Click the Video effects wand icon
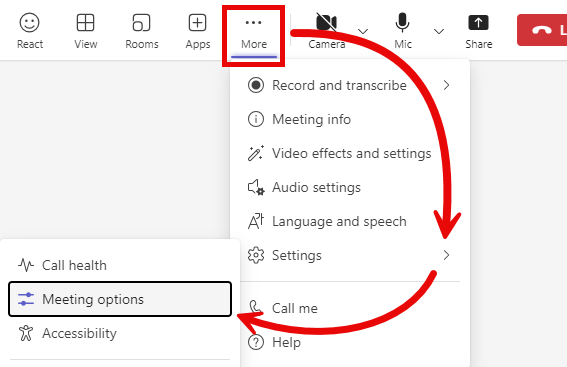 tap(256, 153)
